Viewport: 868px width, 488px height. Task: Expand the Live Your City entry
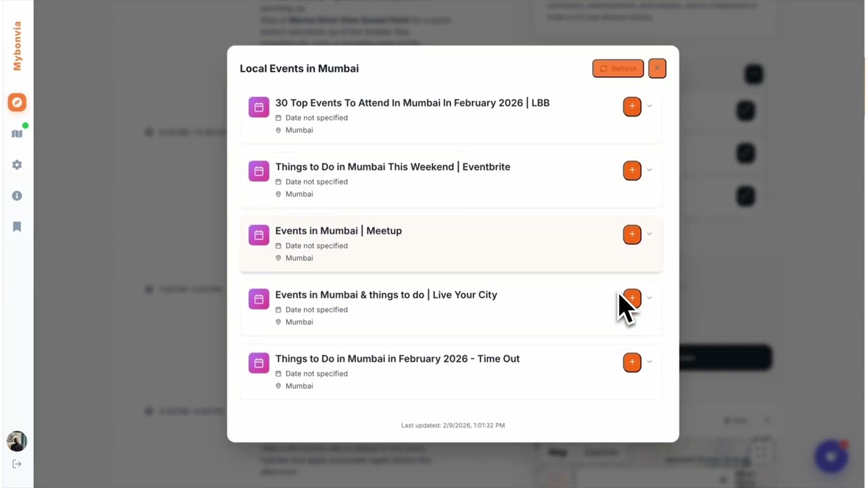point(650,298)
